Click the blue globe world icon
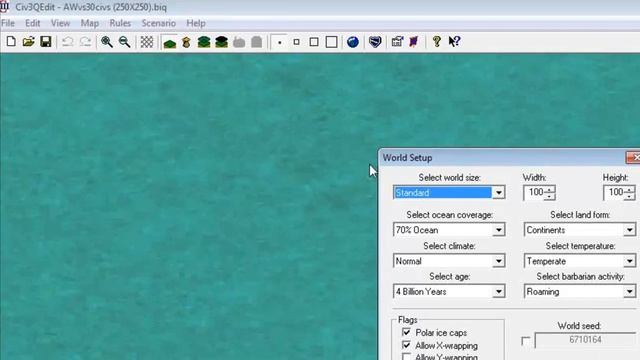640x360 pixels. coord(353,42)
